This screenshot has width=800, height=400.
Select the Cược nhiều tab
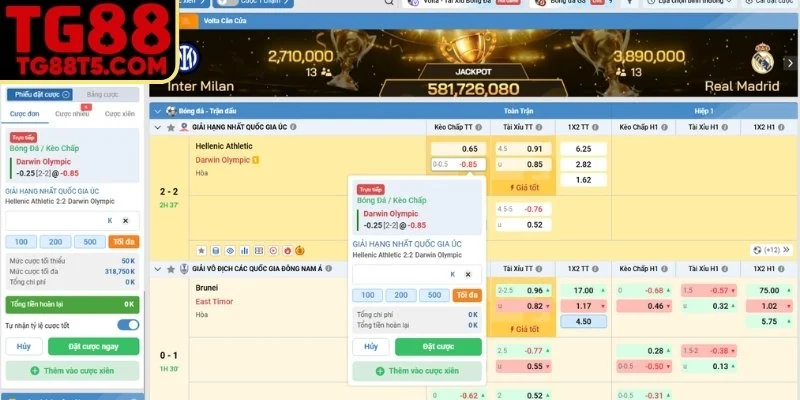pos(72,114)
